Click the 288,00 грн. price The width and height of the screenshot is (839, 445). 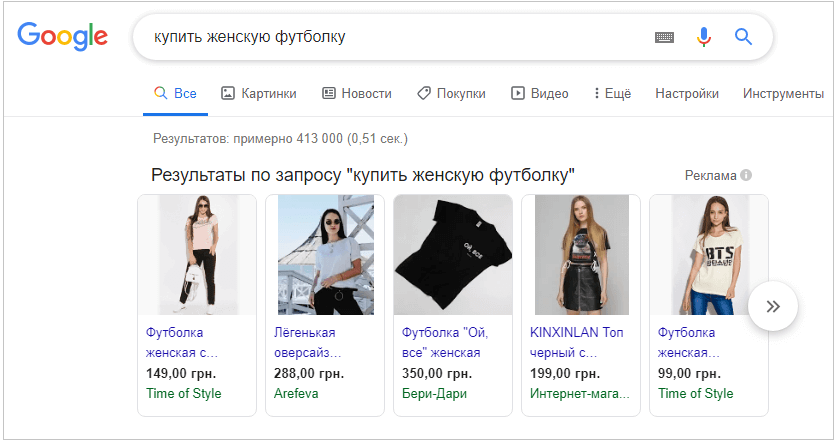pos(309,373)
